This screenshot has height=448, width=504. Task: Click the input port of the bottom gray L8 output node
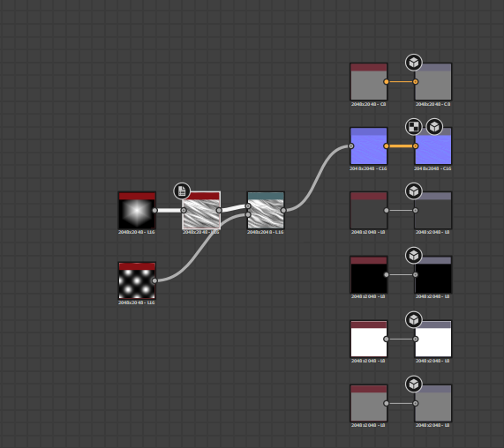[415, 403]
